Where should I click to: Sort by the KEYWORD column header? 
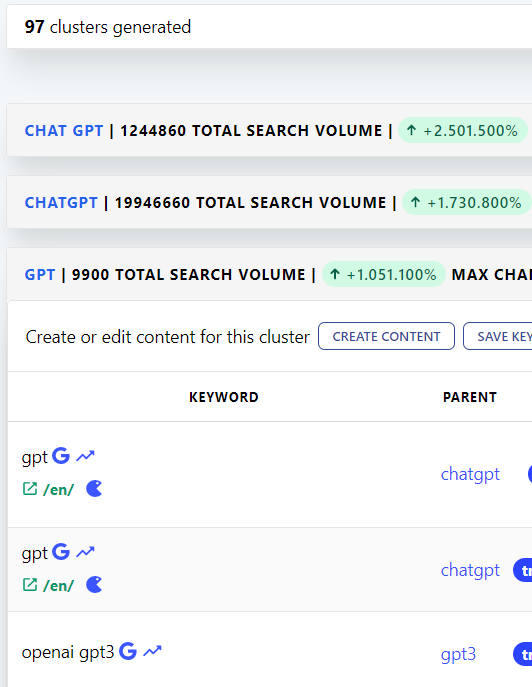click(224, 397)
